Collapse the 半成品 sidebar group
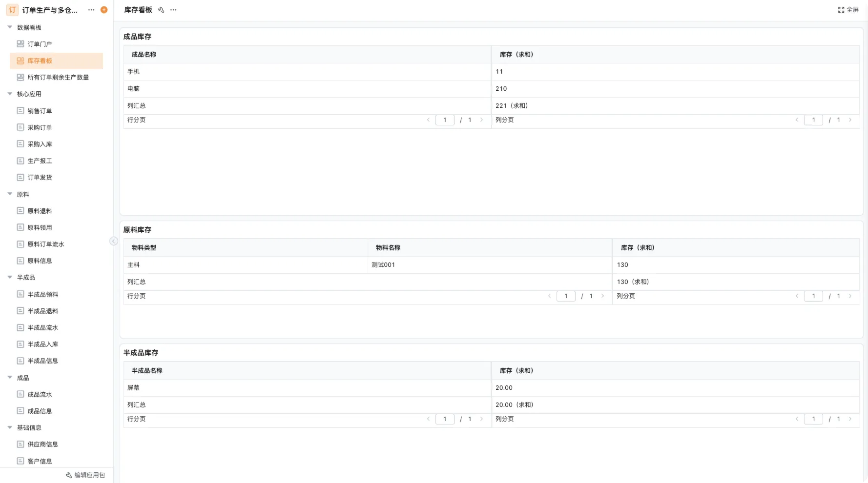 click(x=10, y=277)
